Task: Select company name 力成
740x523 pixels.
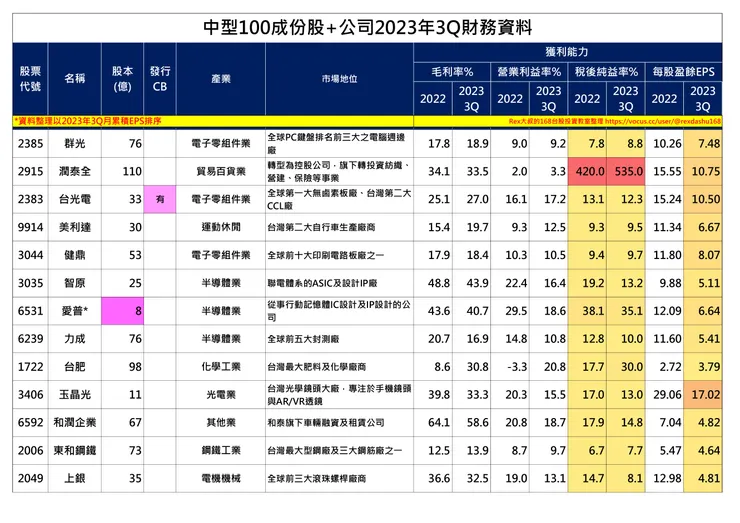Action: [75, 338]
